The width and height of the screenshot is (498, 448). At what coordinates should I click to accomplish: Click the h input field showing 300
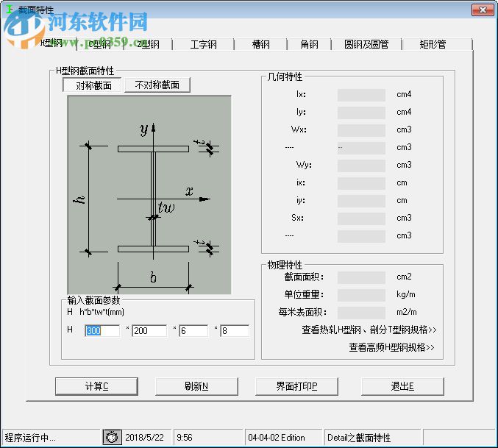[x=102, y=331]
